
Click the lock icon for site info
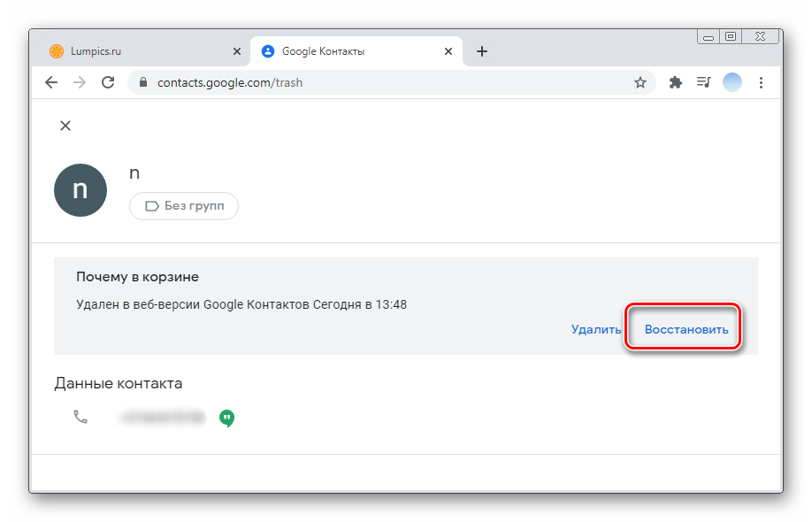pyautogui.click(x=143, y=82)
